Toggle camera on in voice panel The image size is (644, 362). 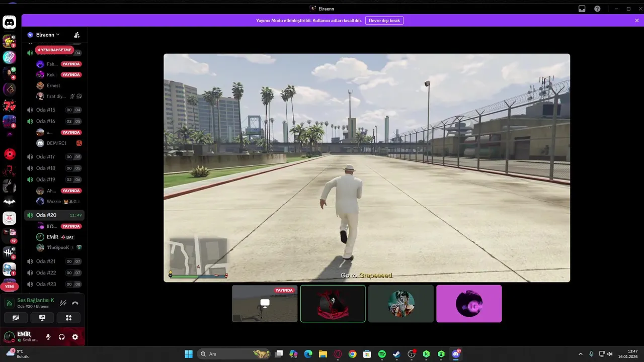click(x=16, y=318)
